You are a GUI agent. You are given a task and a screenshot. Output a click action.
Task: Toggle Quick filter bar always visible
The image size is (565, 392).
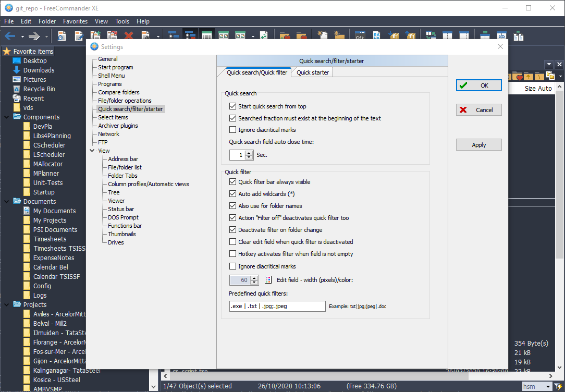233,182
